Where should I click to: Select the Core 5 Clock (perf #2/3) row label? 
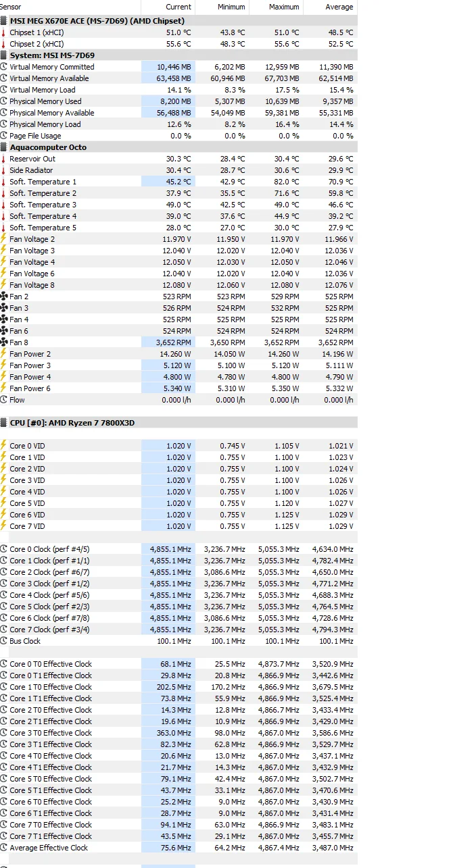(50, 607)
